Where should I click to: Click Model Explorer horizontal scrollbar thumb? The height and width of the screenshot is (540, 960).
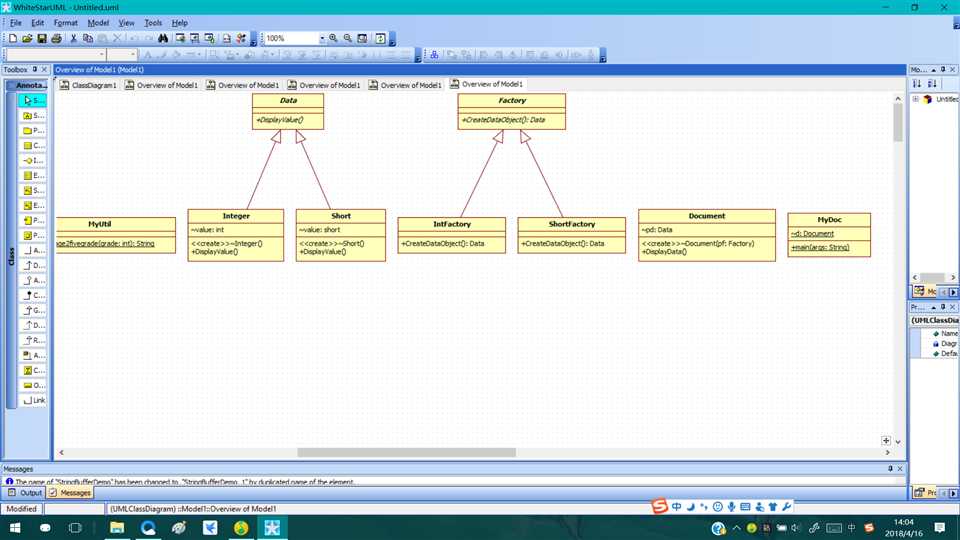[x=932, y=277]
